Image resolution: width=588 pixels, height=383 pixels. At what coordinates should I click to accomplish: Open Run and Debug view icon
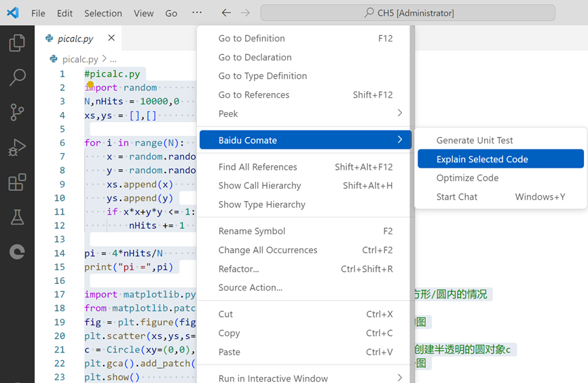(x=17, y=147)
